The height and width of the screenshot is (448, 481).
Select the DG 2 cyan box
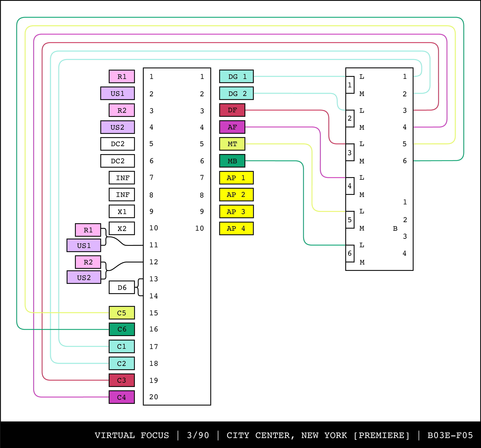coord(236,93)
